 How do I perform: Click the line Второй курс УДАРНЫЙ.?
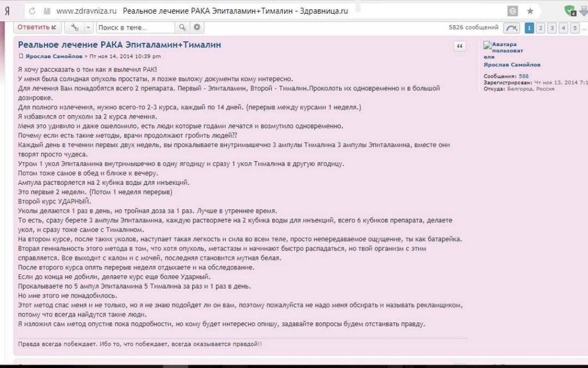pos(54,201)
